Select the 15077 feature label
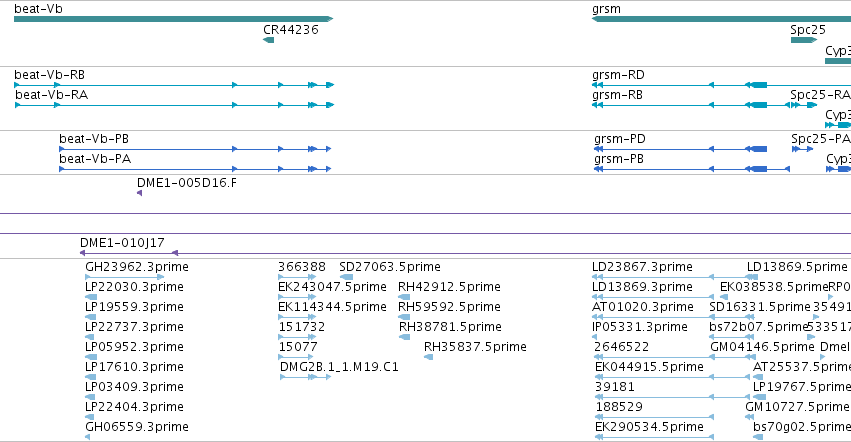Screen dimensions: 851x442 tap(298, 347)
